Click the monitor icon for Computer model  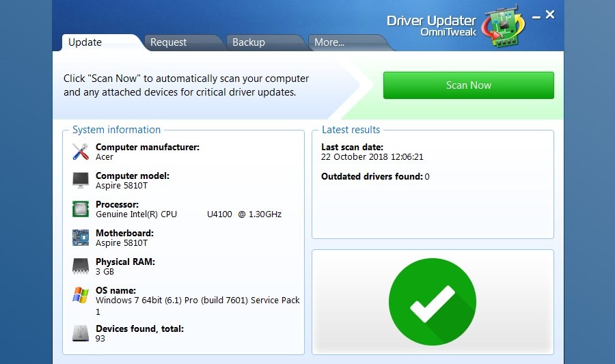click(x=81, y=180)
